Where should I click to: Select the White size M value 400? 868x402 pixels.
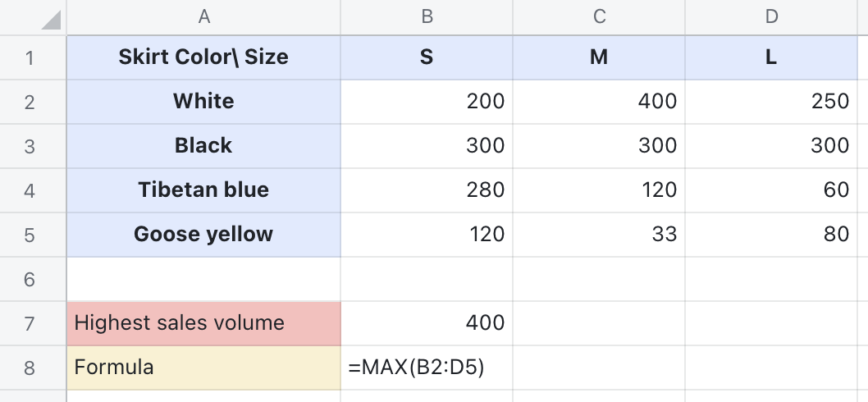pyautogui.click(x=599, y=102)
